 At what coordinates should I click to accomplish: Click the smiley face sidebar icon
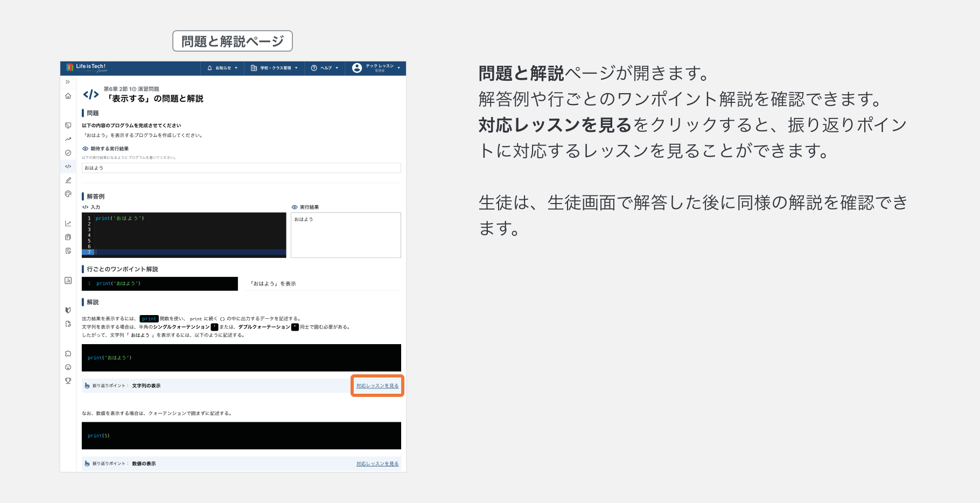[68, 367]
